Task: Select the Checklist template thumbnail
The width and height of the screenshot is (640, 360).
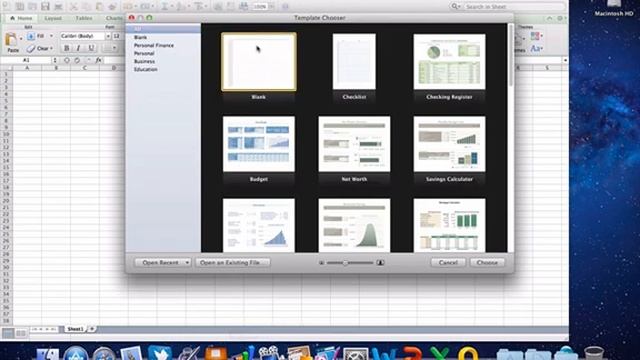Action: click(x=354, y=62)
